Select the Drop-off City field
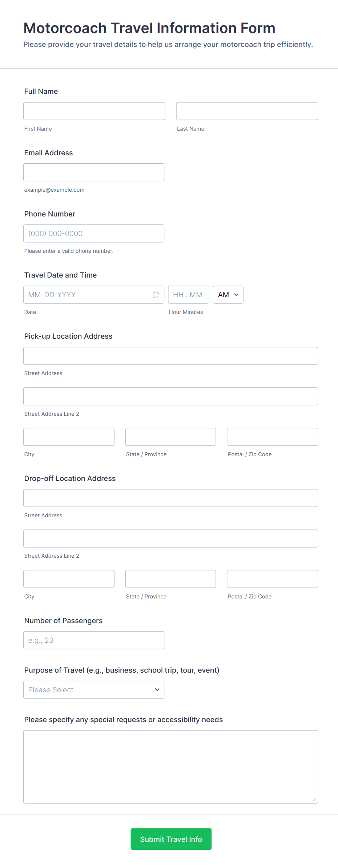The width and height of the screenshot is (338, 868). pos(69,579)
